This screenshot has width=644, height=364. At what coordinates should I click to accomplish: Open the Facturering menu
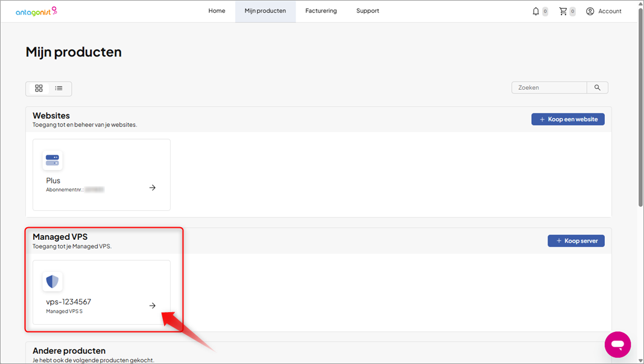point(321,11)
